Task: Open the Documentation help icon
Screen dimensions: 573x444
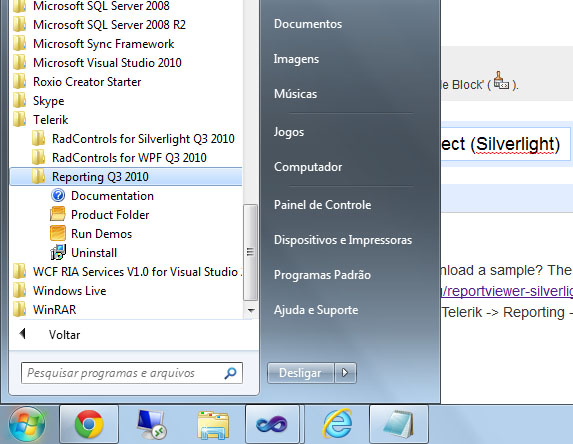Action: pos(58,196)
